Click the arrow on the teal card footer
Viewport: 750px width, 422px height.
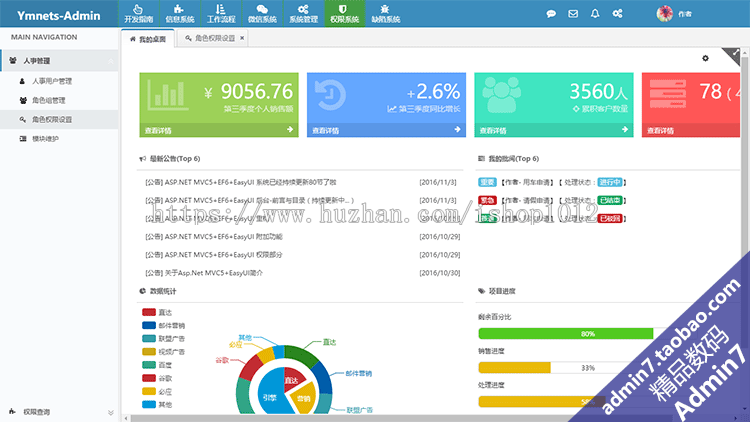[x=625, y=130]
